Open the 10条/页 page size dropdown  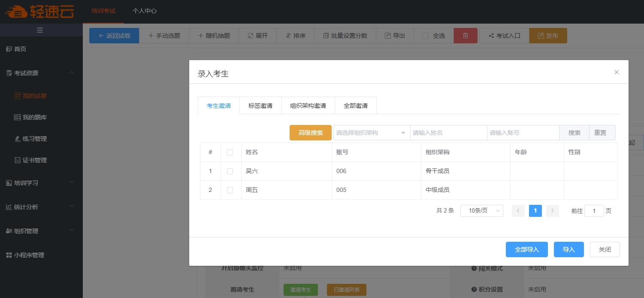481,211
